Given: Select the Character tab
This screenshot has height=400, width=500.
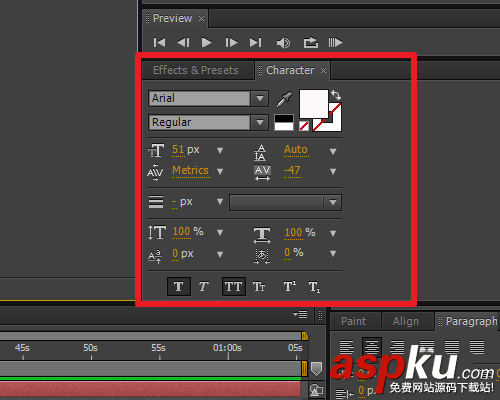Looking at the screenshot, I should pos(290,70).
